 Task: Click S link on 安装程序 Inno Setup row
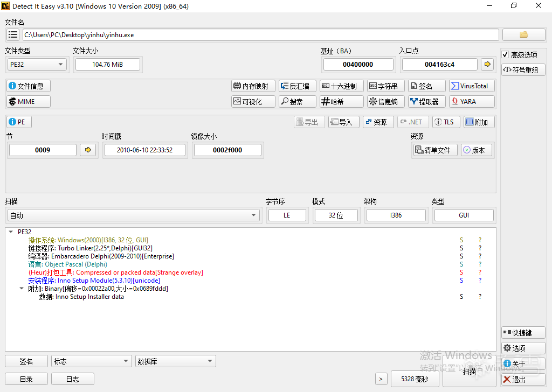(461, 281)
